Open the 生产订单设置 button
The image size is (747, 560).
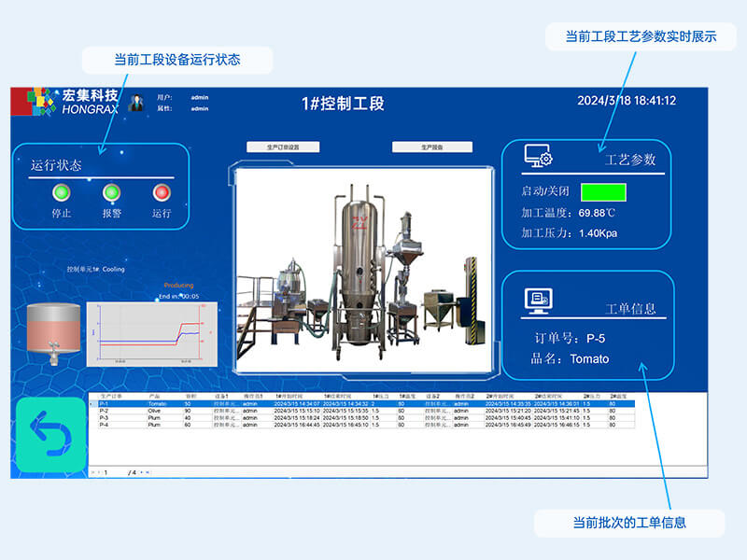click(x=283, y=147)
